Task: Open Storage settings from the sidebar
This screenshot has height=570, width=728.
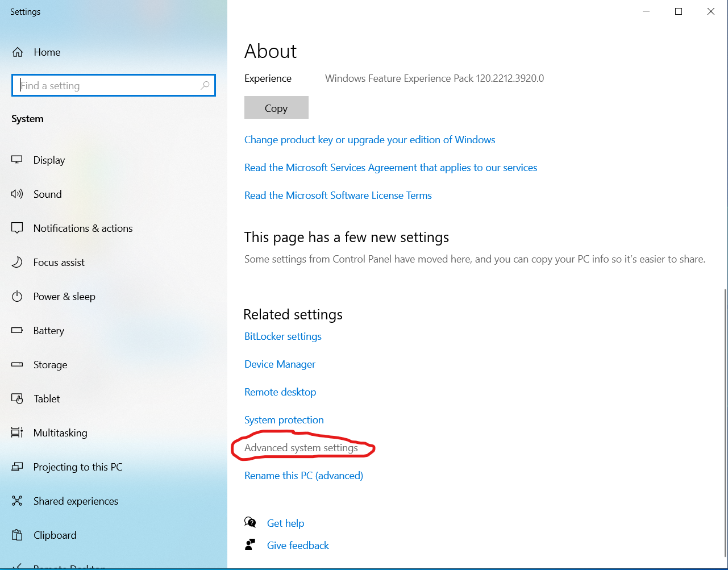Action: click(x=50, y=364)
